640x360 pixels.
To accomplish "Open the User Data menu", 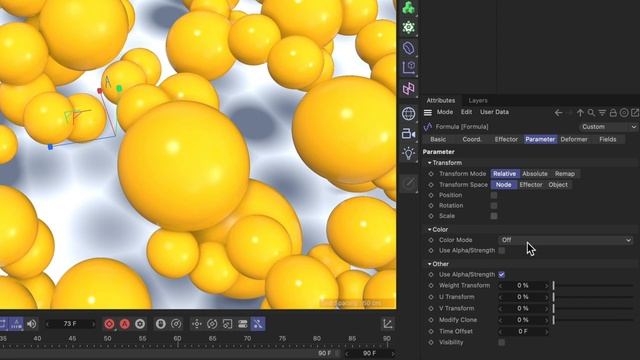I will (x=494, y=112).
